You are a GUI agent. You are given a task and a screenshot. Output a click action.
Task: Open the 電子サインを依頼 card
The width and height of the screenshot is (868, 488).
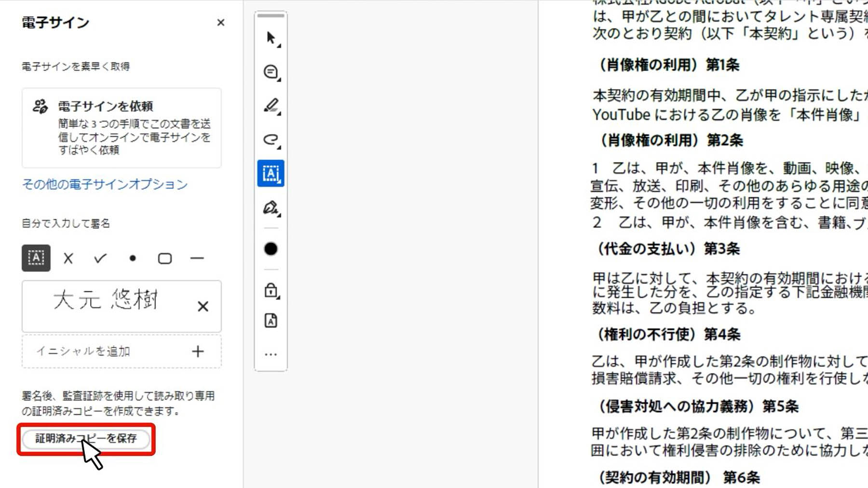coord(122,128)
